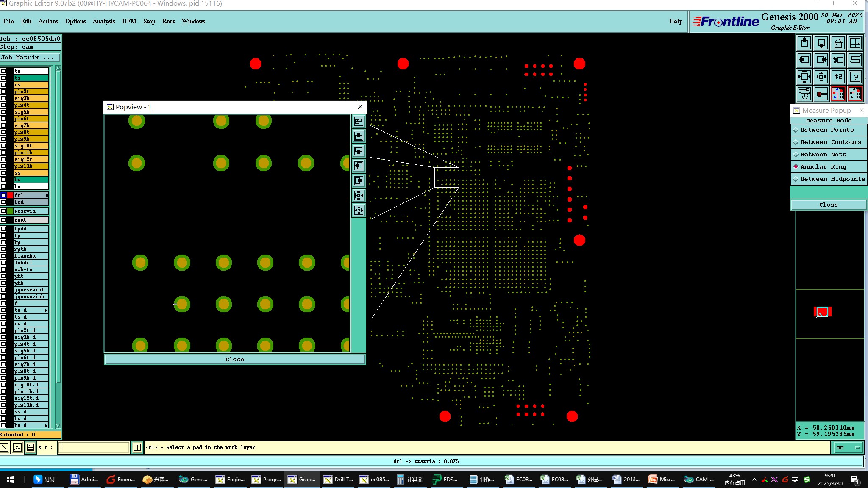Toggle checkbox for layer 'cs'

tap(3, 85)
